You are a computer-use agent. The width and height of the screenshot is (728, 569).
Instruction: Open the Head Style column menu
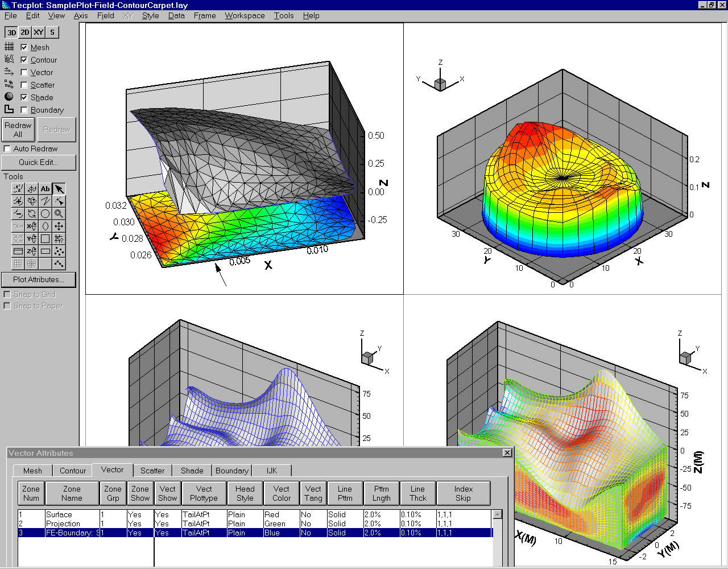245,493
